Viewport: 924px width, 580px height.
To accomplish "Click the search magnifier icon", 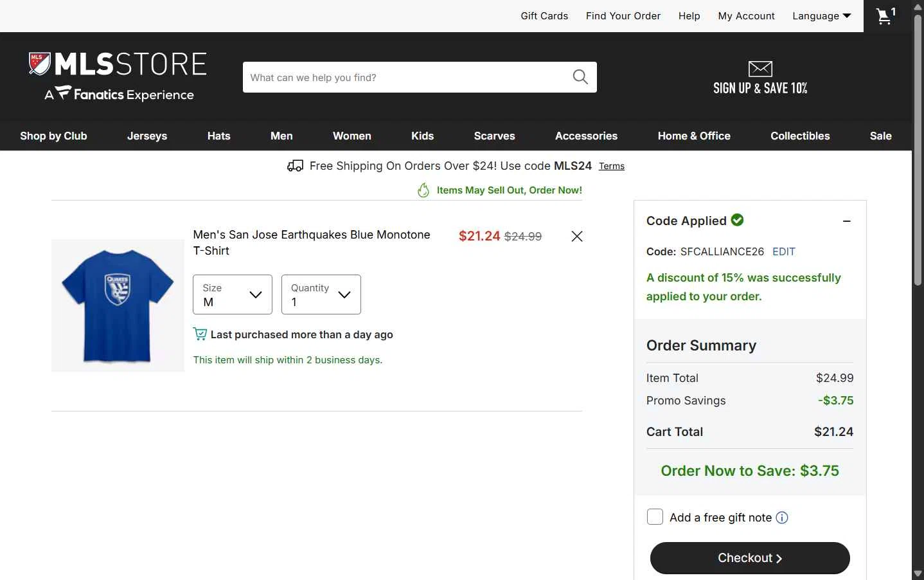I will point(580,77).
